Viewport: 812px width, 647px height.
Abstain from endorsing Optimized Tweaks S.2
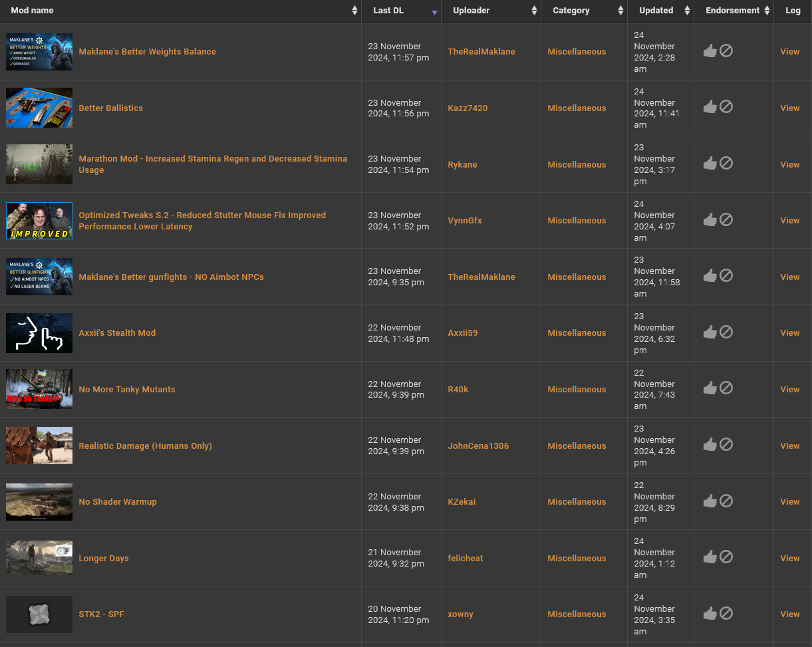[726, 219]
